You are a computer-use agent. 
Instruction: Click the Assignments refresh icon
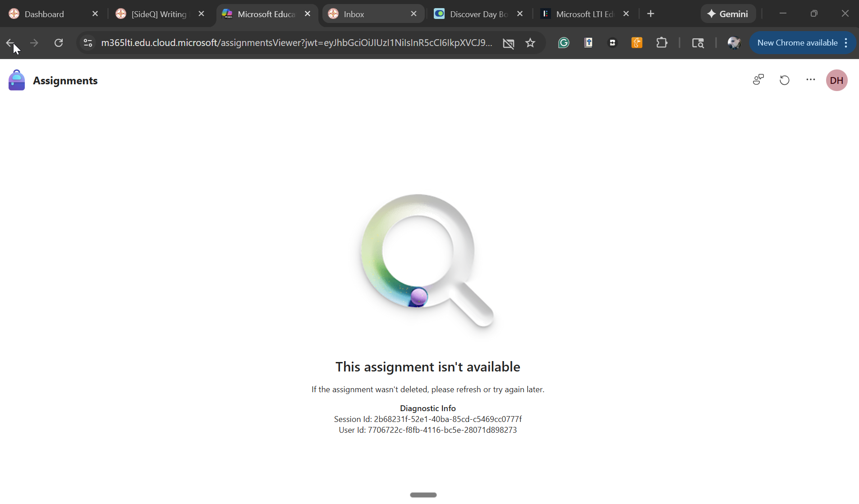(785, 80)
